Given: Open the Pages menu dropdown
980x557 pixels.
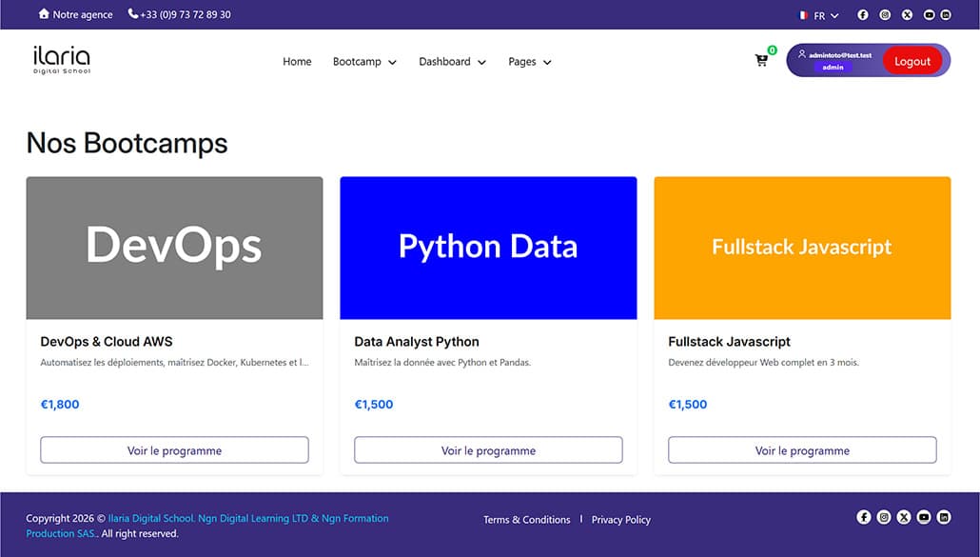Looking at the screenshot, I should point(529,62).
